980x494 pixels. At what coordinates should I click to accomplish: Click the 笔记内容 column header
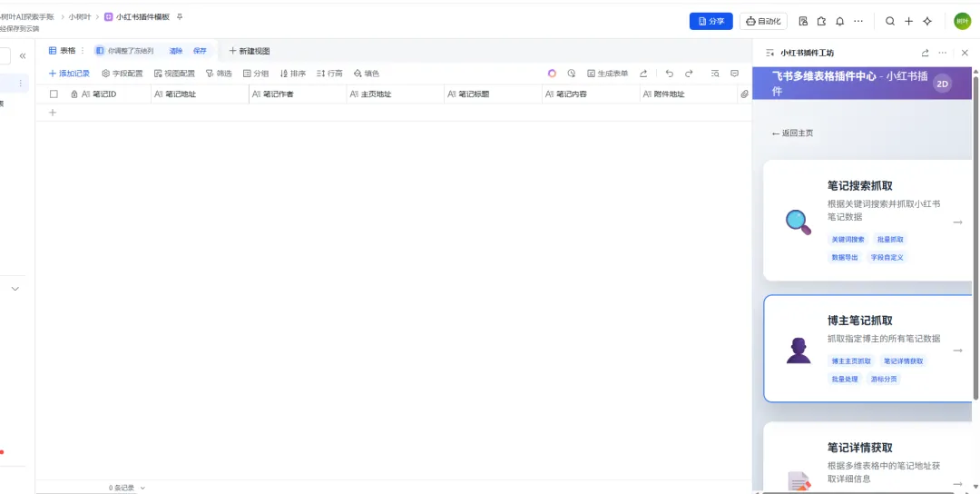coord(592,94)
